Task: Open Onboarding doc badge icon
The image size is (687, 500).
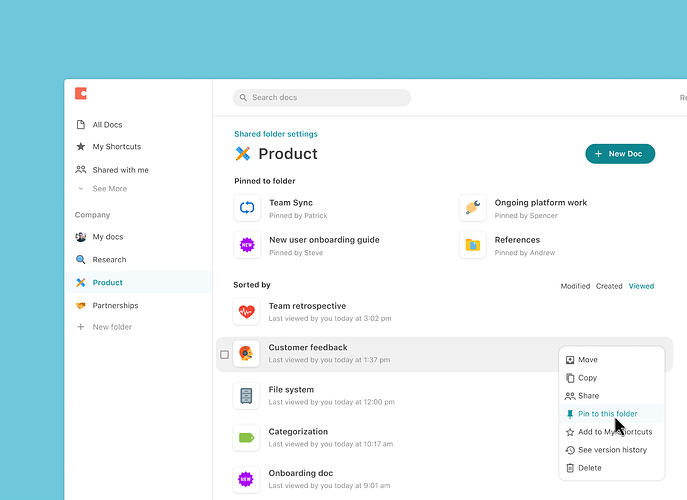Action: 246,479
